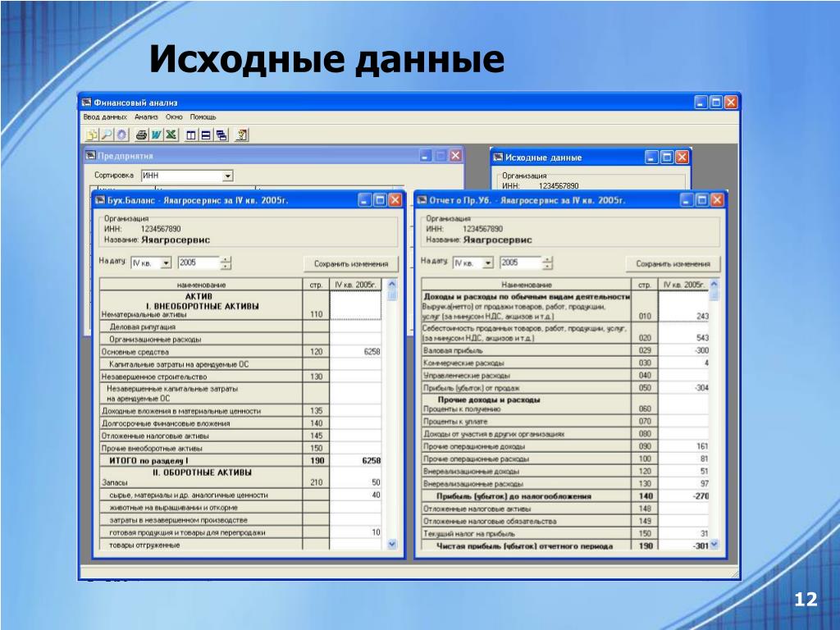Click the Отчет о Пр.Уб. window title icon
Viewport: 840px width, 630px height.
(x=422, y=200)
